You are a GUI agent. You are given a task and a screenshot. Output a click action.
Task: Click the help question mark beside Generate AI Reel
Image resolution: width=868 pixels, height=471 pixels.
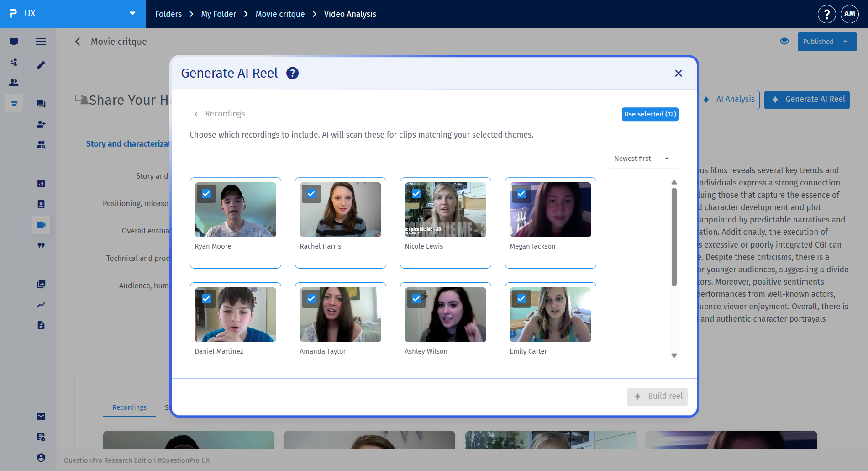292,73
